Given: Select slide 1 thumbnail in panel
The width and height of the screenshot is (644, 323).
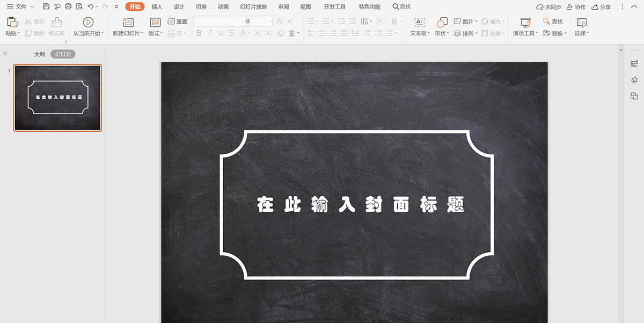Looking at the screenshot, I should click(x=57, y=98).
